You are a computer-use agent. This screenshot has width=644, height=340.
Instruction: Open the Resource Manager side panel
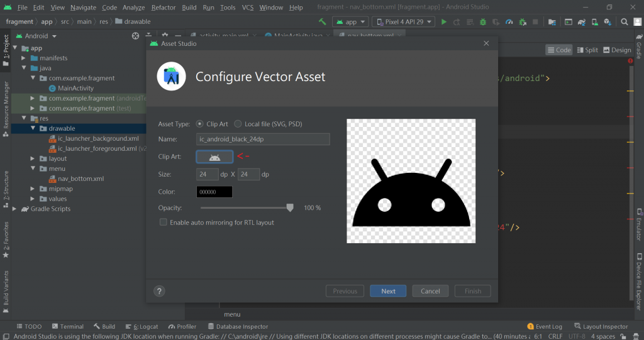coord(6,109)
